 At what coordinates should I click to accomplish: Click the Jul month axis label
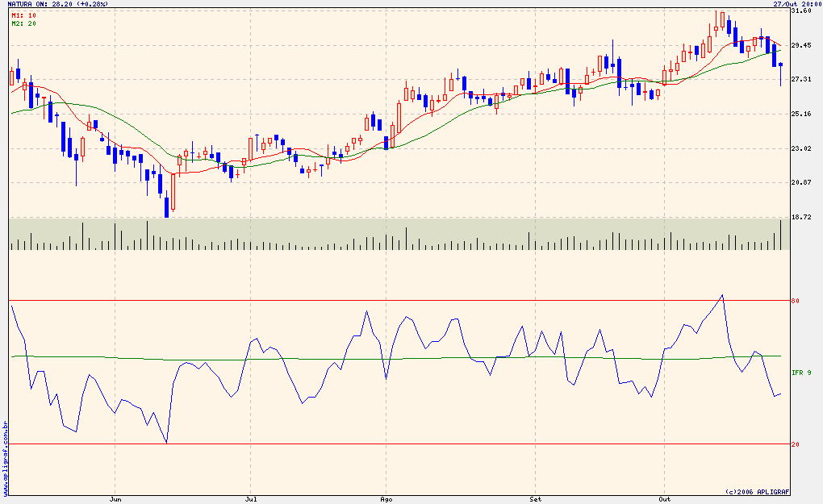click(x=251, y=499)
